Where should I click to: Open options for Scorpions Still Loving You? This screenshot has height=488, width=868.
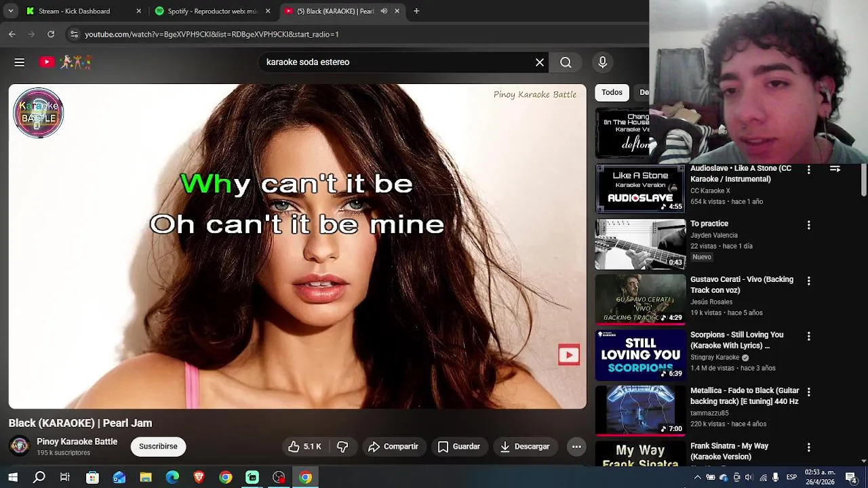tap(808, 336)
